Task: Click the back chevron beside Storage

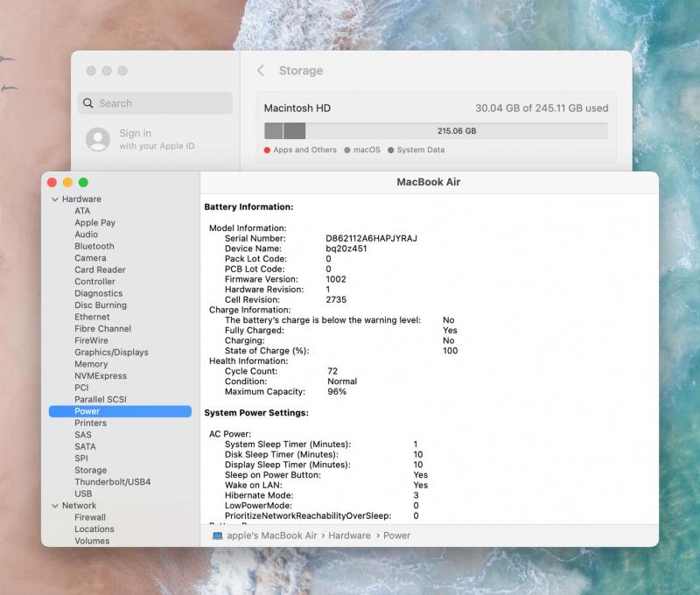Action: [x=261, y=71]
